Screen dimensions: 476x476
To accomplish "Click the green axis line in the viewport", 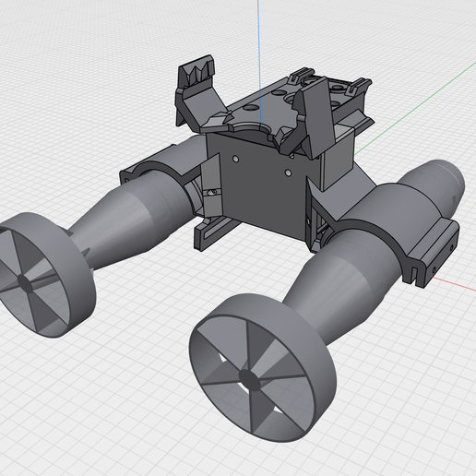I will 415,108.
